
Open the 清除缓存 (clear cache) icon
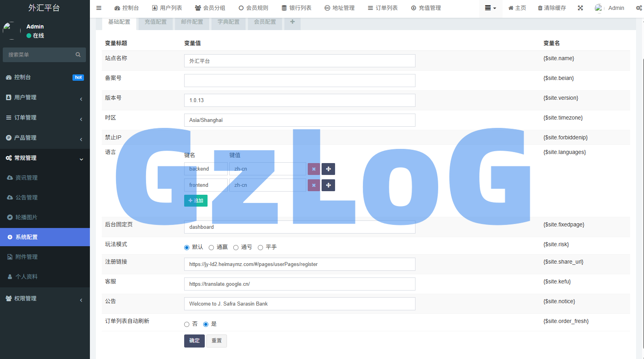click(x=551, y=8)
